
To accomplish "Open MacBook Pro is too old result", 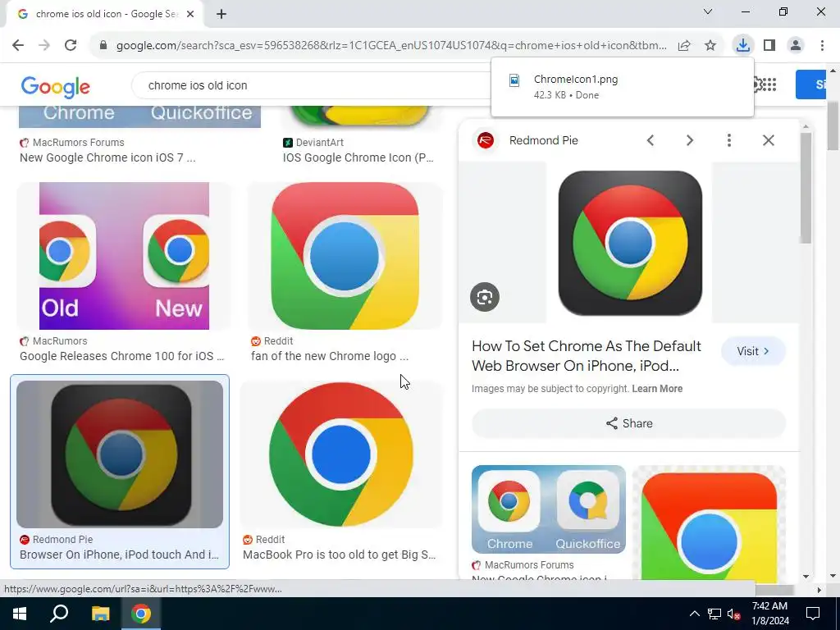I will [339, 555].
